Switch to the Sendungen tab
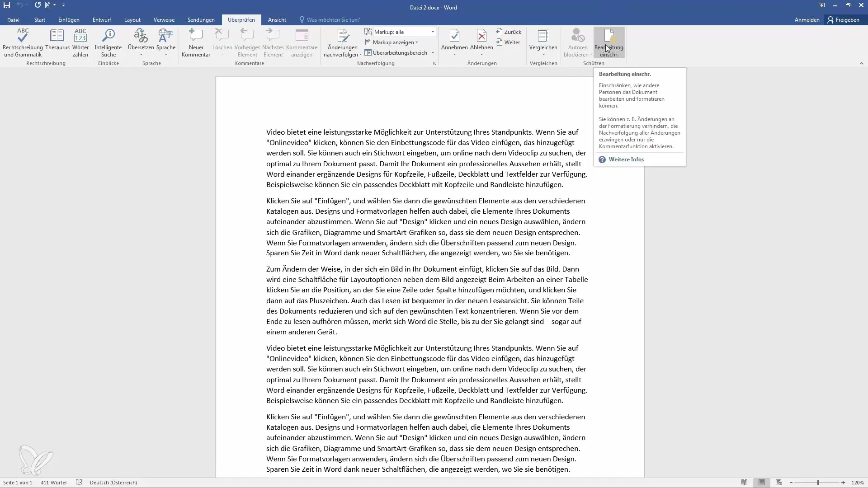This screenshot has width=868, height=488. click(x=201, y=20)
